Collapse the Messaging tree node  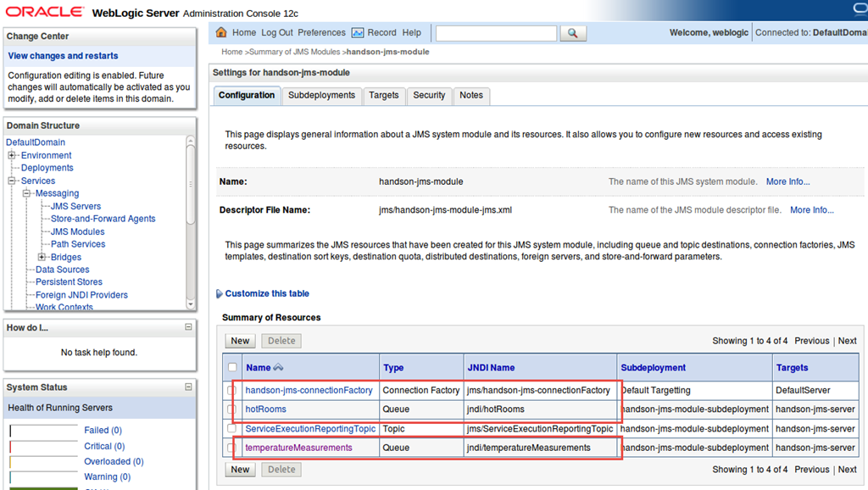(27, 194)
